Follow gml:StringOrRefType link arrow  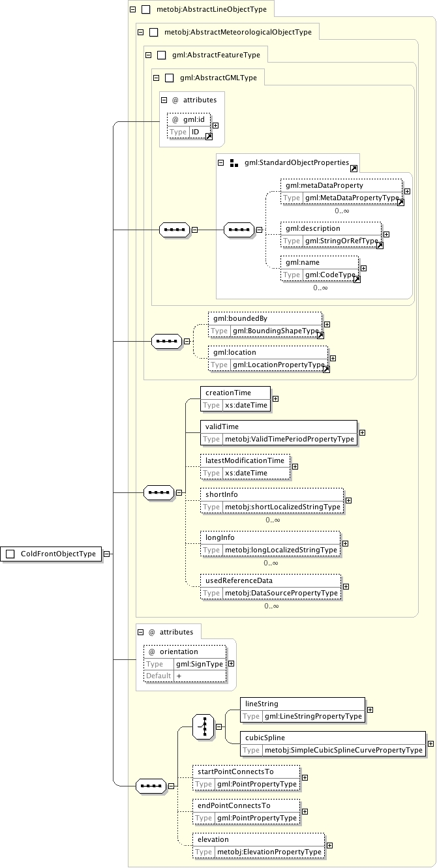tap(380, 245)
